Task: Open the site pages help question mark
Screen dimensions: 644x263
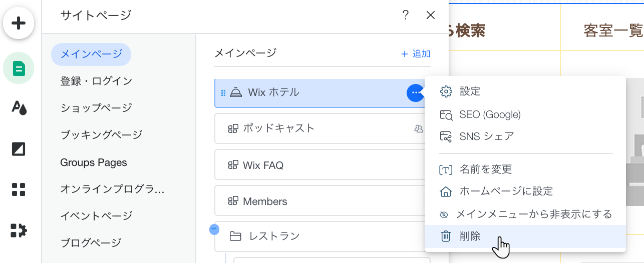Action: click(x=406, y=15)
